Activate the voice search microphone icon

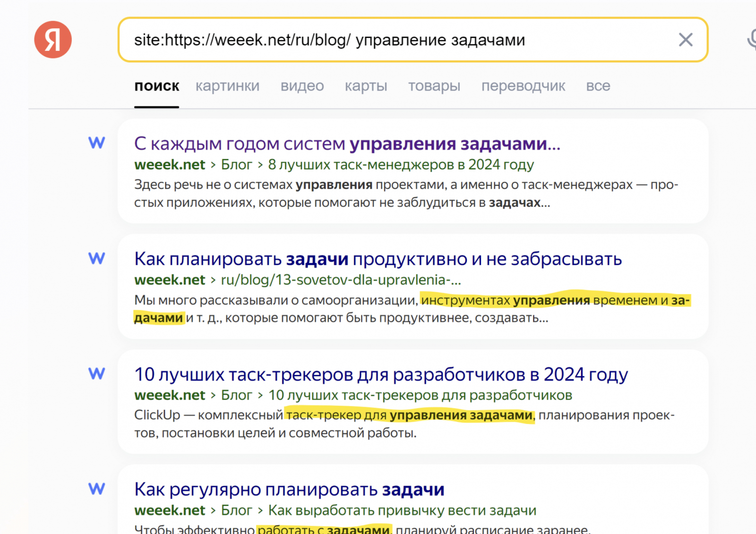[x=751, y=40]
